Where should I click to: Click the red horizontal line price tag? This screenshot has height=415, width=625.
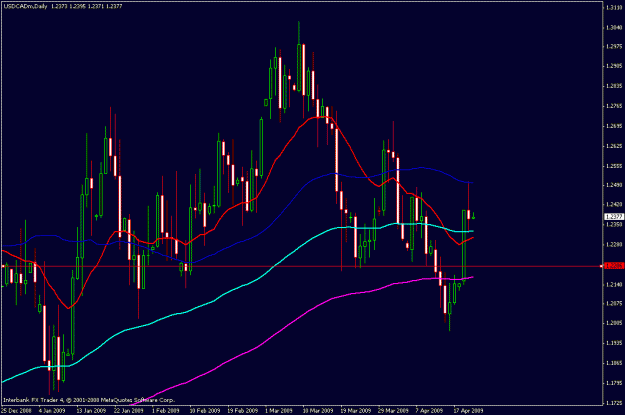[x=614, y=266]
